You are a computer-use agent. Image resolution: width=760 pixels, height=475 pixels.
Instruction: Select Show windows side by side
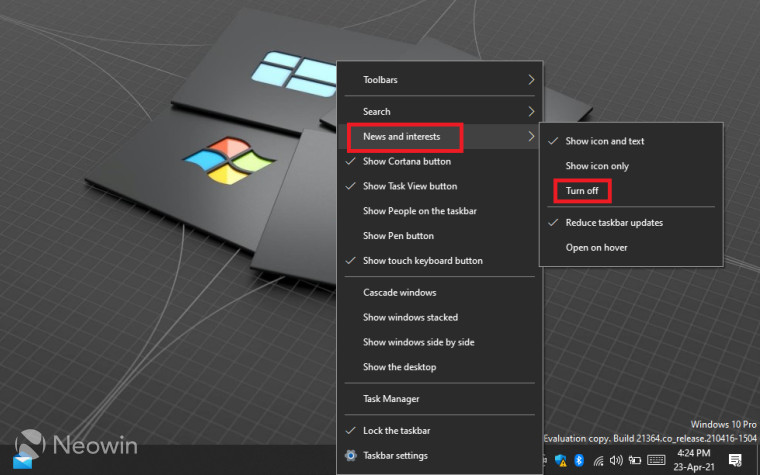(440, 342)
